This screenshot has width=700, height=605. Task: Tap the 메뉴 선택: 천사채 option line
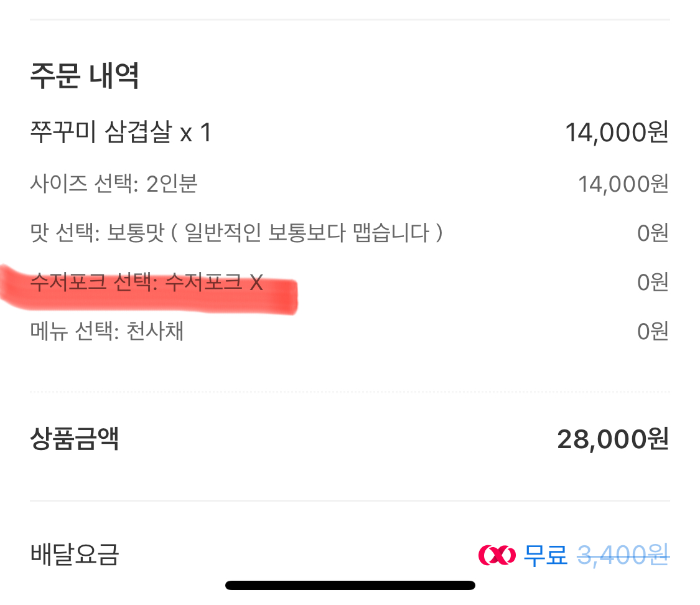(106, 331)
